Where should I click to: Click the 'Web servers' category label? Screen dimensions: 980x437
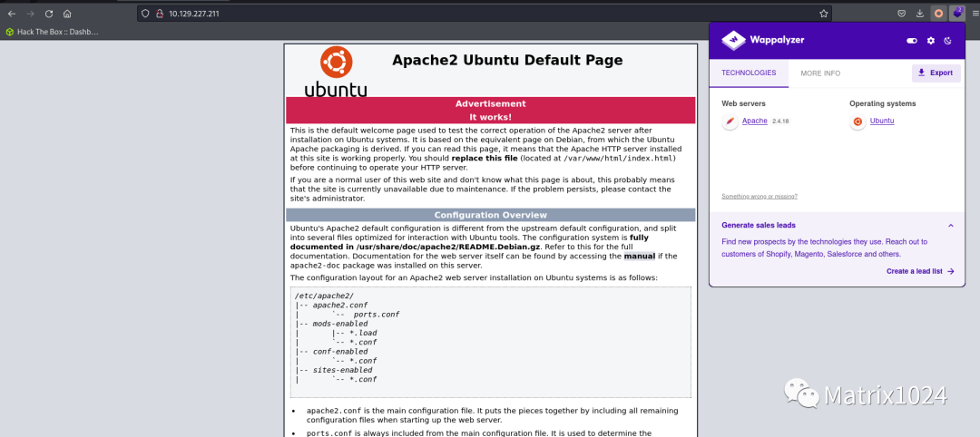[743, 103]
